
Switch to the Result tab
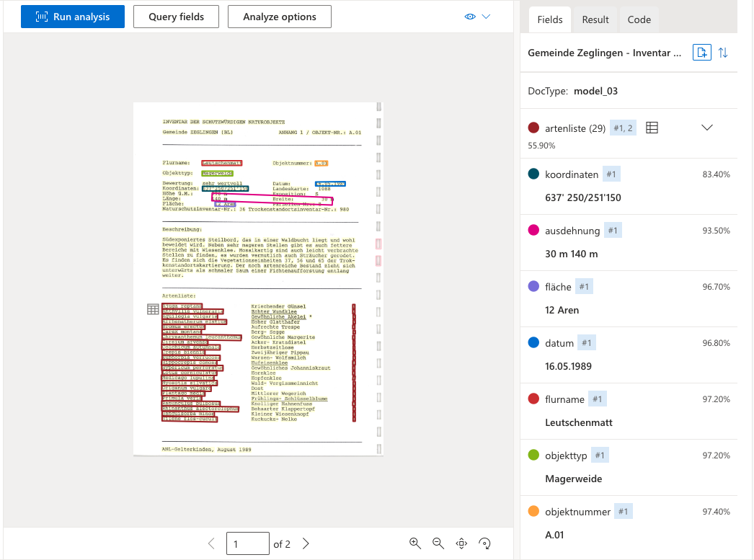pyautogui.click(x=595, y=19)
